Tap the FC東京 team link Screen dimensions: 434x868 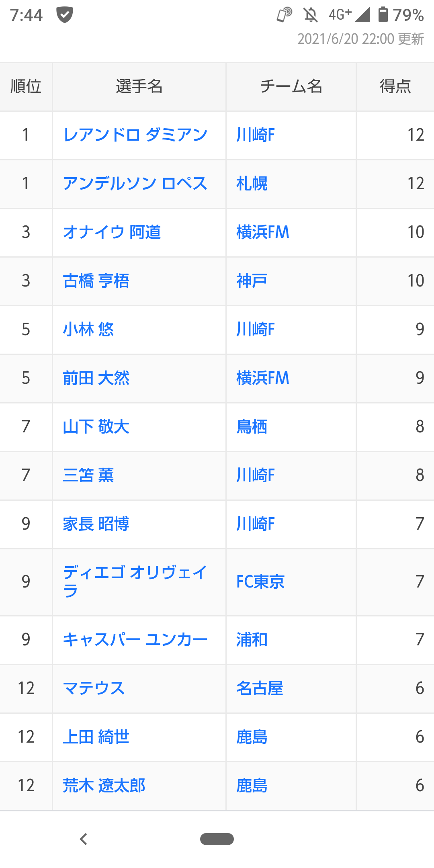[260, 582]
